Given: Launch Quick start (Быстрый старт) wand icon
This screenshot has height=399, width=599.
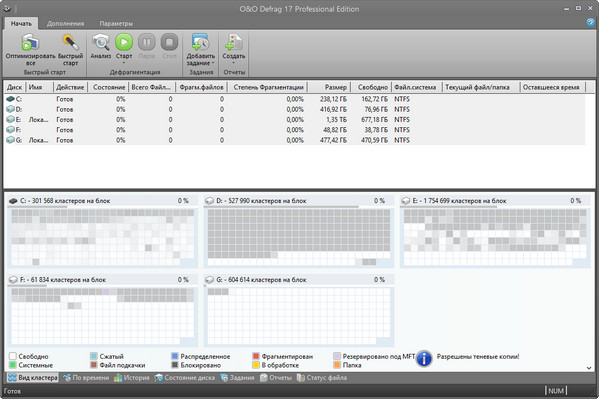Looking at the screenshot, I should 70,42.
